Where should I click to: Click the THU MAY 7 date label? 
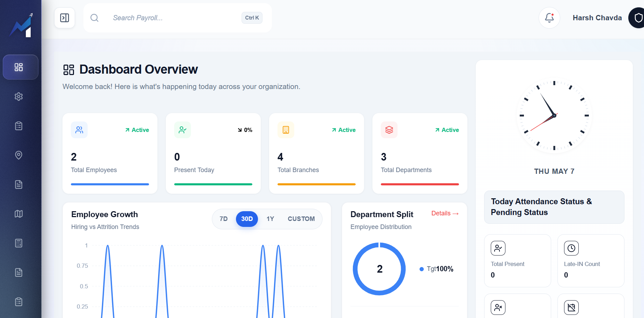[x=554, y=171]
